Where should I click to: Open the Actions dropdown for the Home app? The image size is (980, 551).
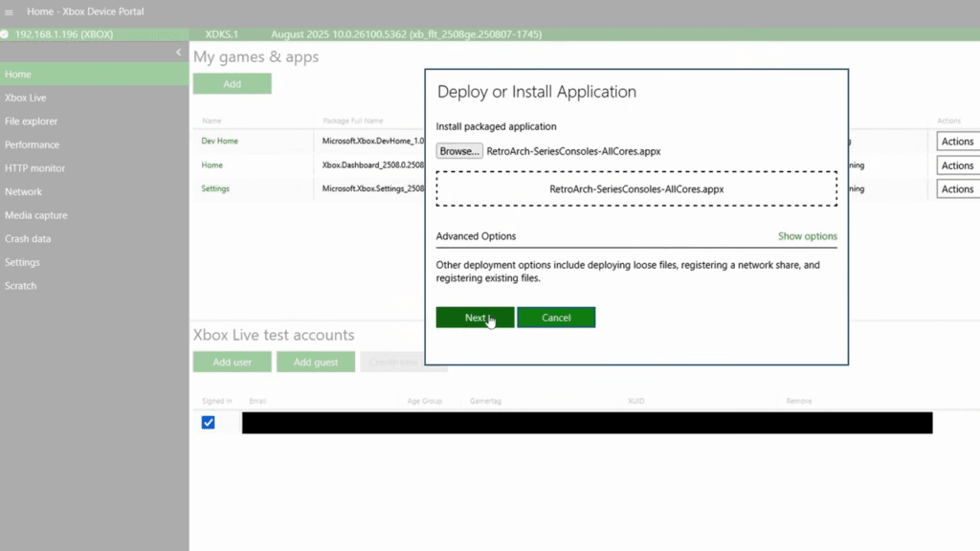(x=956, y=165)
